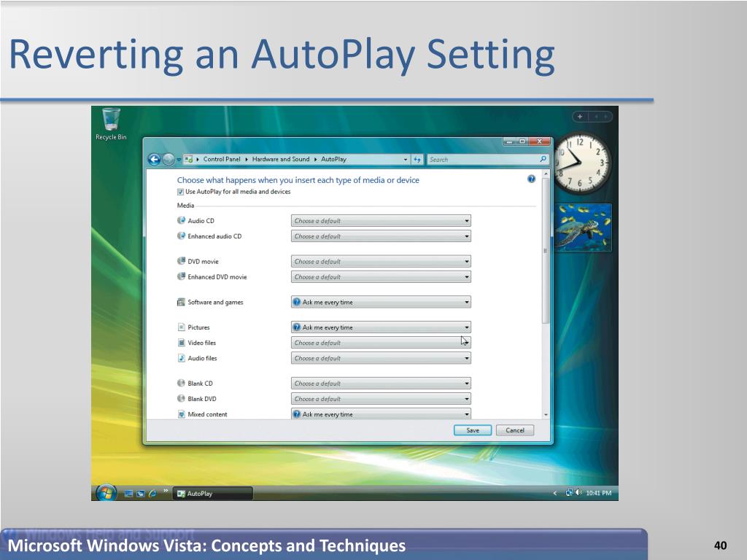The height and width of the screenshot is (560, 747).
Task: Click the volume speaker tray icon
Action: tap(578, 492)
